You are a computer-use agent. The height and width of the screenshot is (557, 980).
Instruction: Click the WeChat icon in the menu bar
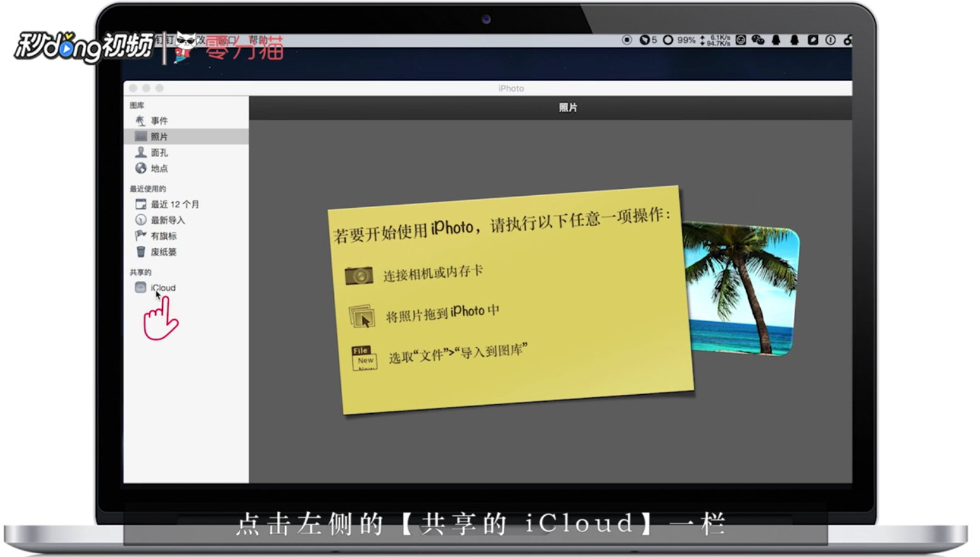tap(758, 40)
